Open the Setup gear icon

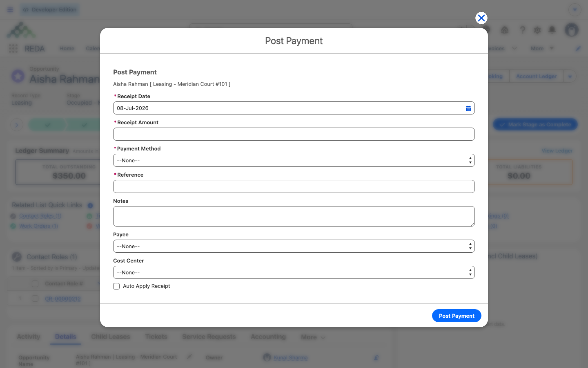[x=537, y=30]
